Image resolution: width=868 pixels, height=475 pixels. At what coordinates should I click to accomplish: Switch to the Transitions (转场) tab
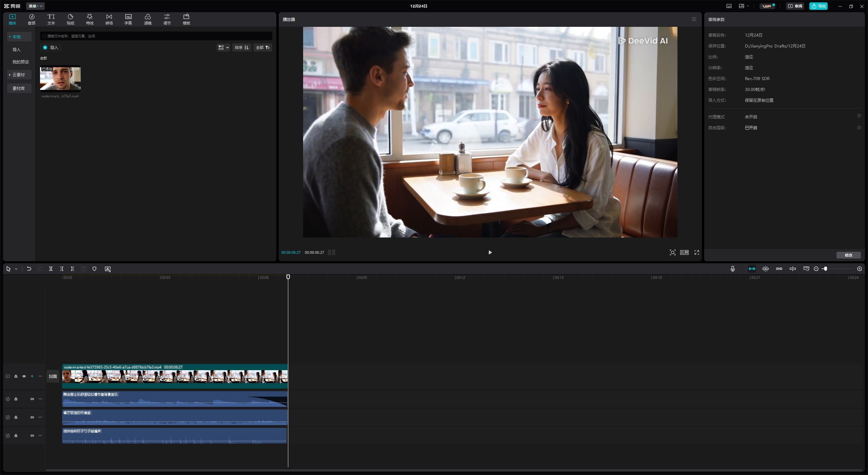pyautogui.click(x=109, y=19)
